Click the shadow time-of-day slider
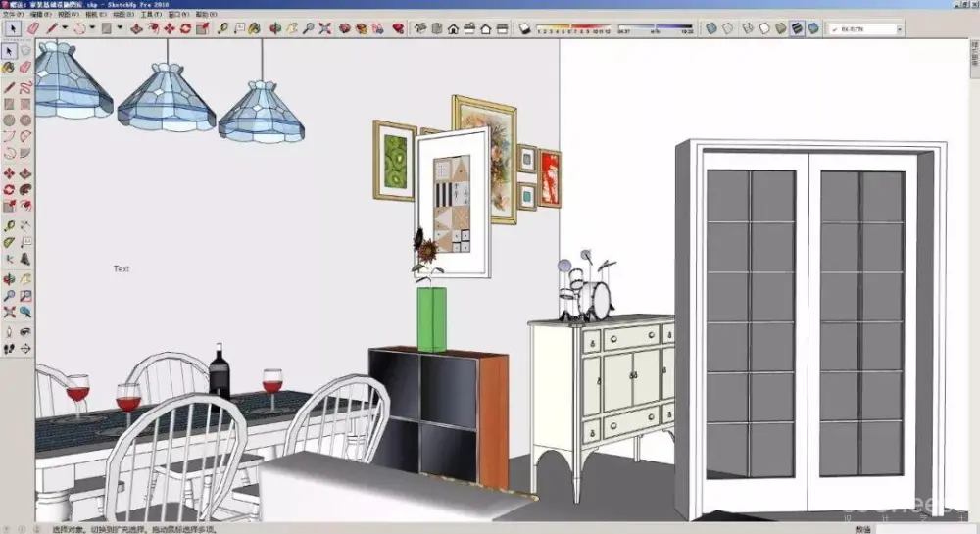The width and height of the screenshot is (980, 534). point(656,28)
